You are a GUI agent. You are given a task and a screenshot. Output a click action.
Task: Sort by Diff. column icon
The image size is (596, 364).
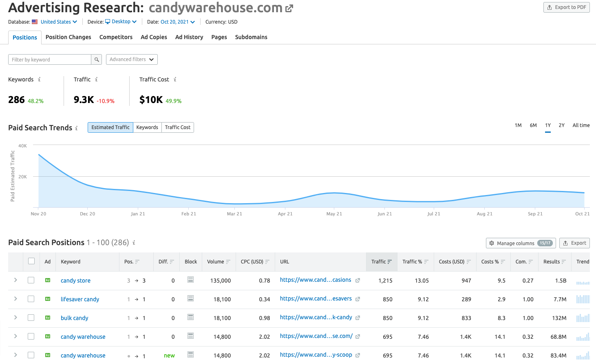172,262
